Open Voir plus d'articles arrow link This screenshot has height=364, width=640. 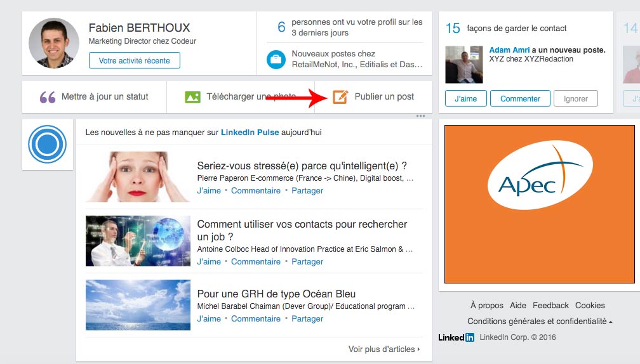[383, 349]
